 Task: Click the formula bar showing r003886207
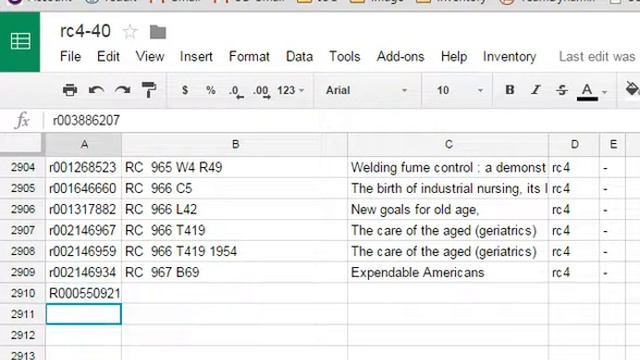tap(343, 120)
